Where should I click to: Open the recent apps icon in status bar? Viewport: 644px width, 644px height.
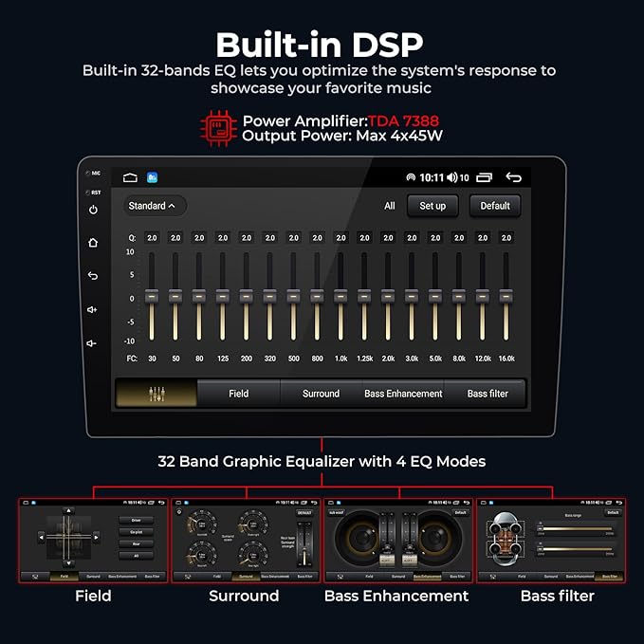485,177
